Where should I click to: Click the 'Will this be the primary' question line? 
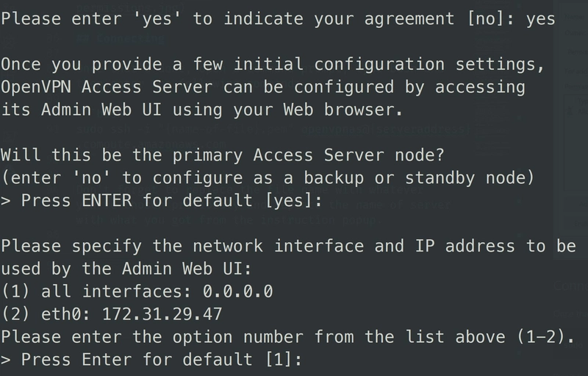pyautogui.click(x=223, y=155)
